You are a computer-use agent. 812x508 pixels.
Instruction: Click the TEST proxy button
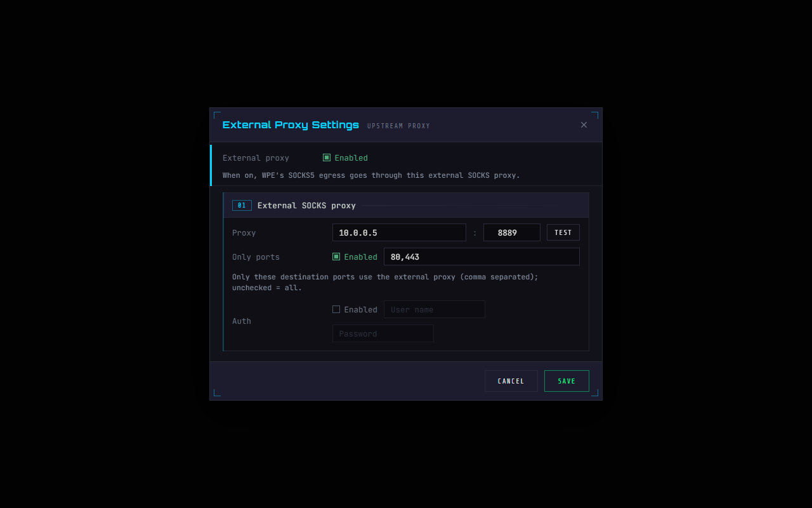pos(563,232)
